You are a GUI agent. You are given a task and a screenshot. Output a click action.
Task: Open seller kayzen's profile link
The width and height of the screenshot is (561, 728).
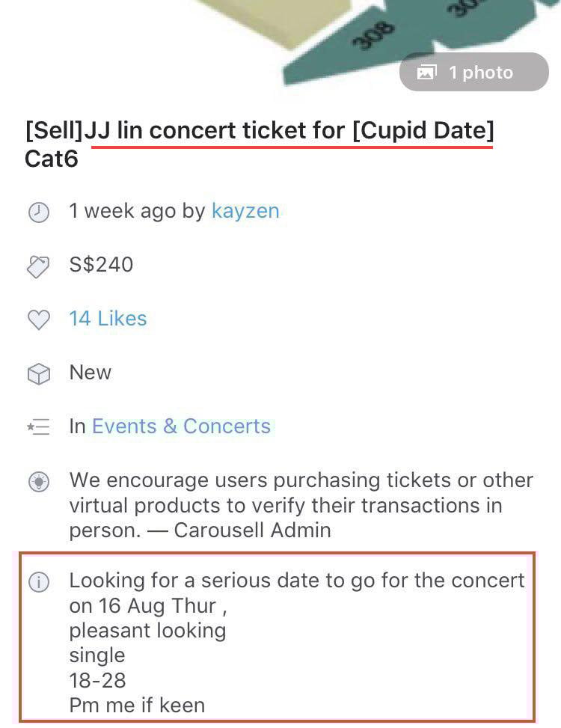point(245,211)
